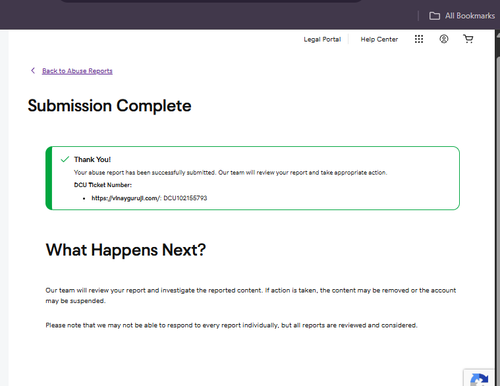Click the All Bookmarks label
The height and width of the screenshot is (386, 500).
[x=470, y=16]
